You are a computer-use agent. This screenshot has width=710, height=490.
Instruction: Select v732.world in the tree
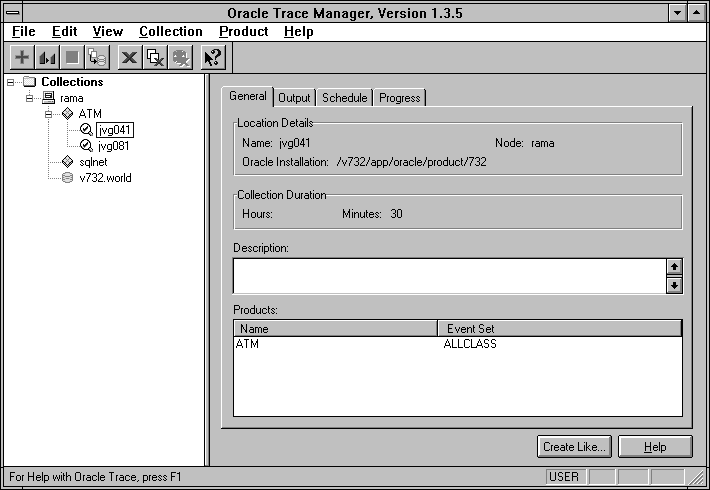click(x=105, y=178)
